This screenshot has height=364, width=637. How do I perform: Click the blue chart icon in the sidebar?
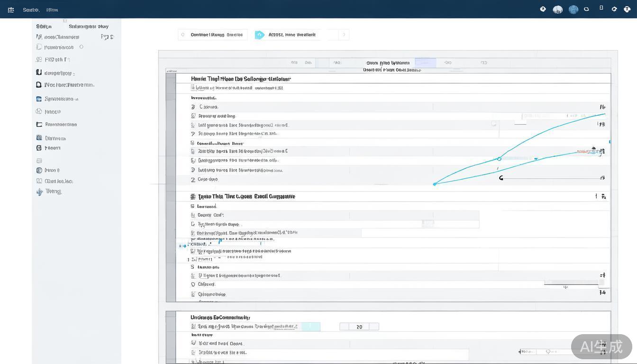coord(39,99)
